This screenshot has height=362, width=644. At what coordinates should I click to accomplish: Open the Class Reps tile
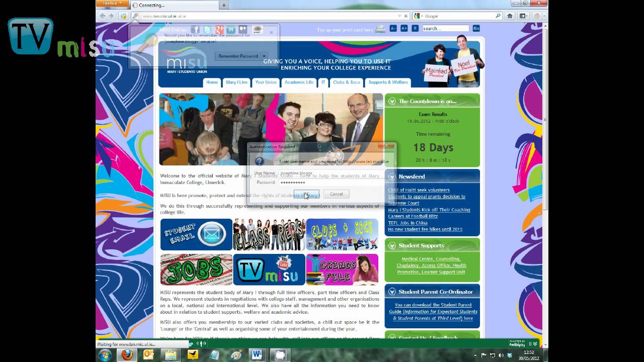tap(269, 234)
